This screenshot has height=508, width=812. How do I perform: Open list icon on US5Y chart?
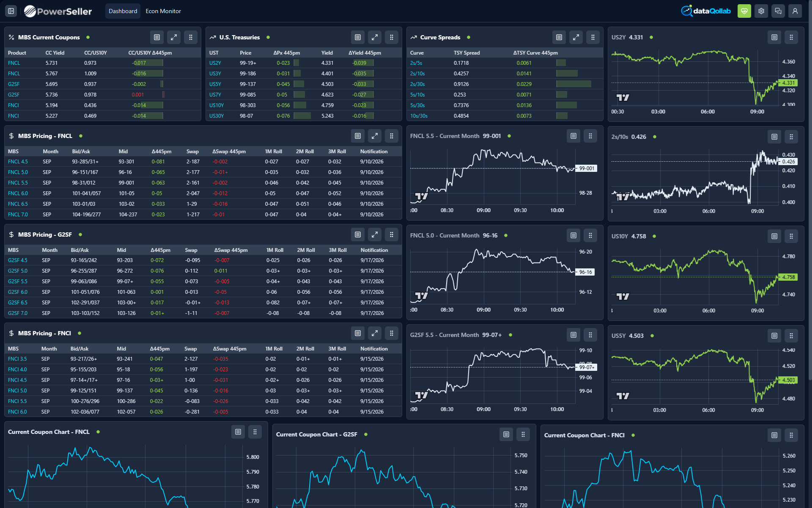click(x=774, y=336)
